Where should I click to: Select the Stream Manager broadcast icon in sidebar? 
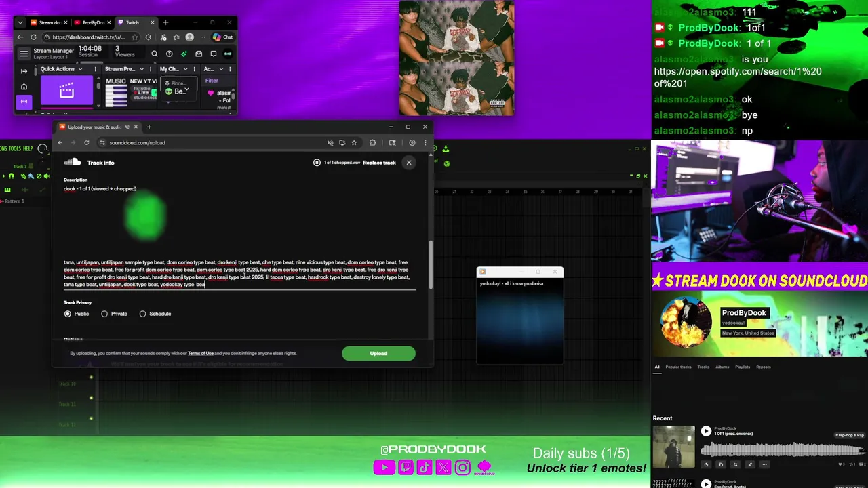[24, 102]
